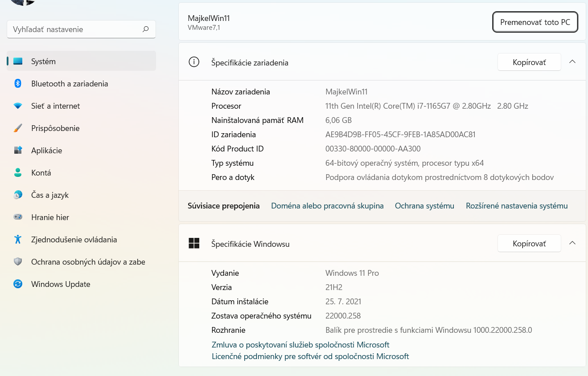
Task: Open Hranie hier settings
Action: click(x=50, y=217)
